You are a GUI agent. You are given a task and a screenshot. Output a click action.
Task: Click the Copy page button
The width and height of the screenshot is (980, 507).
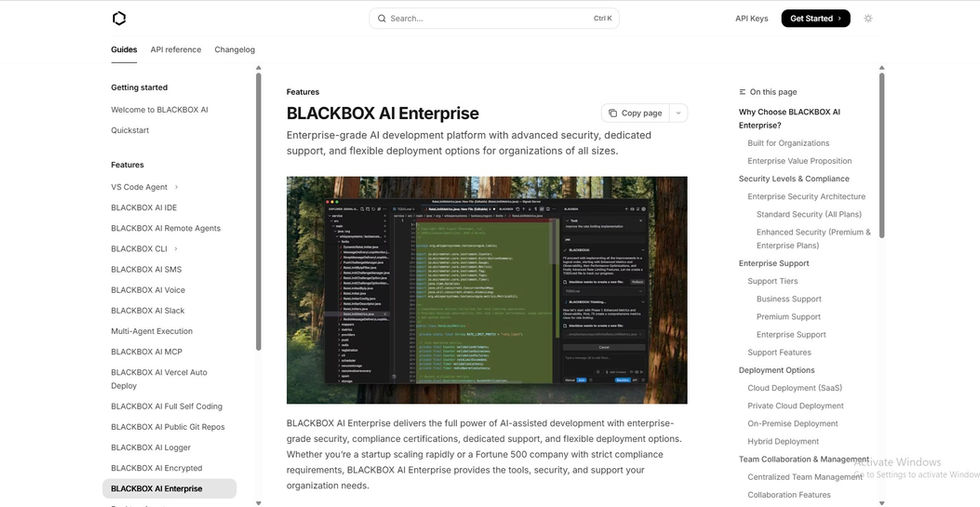click(635, 113)
